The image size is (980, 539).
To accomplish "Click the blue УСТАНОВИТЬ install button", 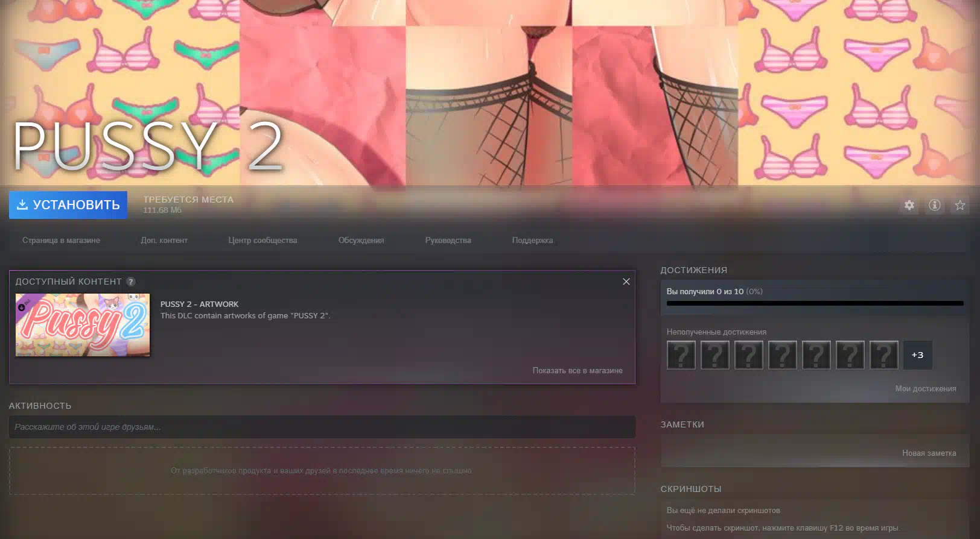I will coord(68,205).
